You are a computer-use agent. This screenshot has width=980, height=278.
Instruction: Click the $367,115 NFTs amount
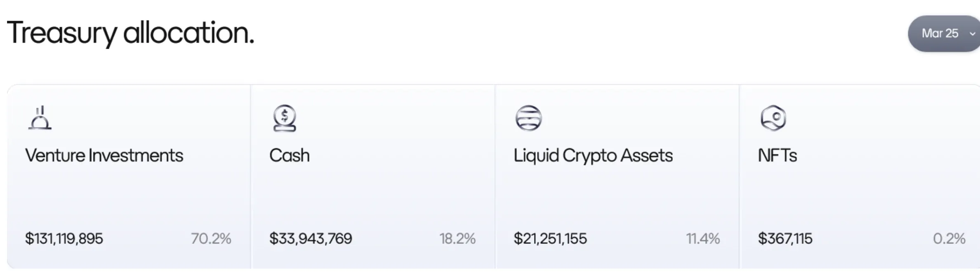click(x=785, y=238)
